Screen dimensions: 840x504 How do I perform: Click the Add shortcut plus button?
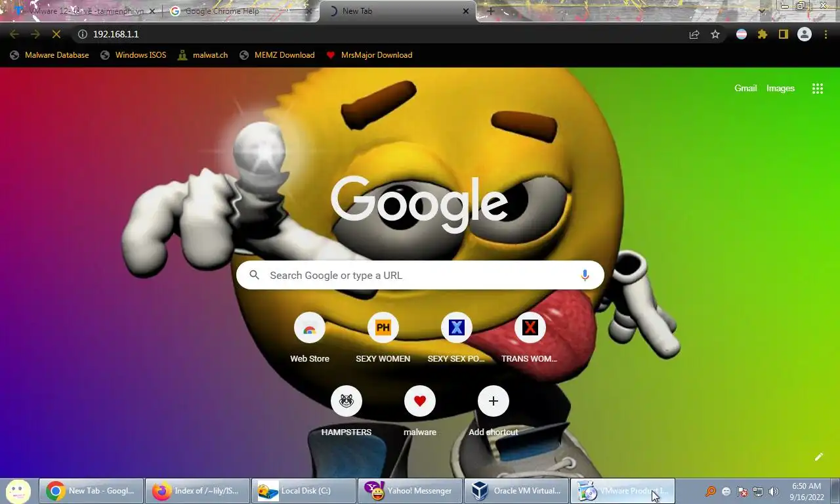click(493, 401)
